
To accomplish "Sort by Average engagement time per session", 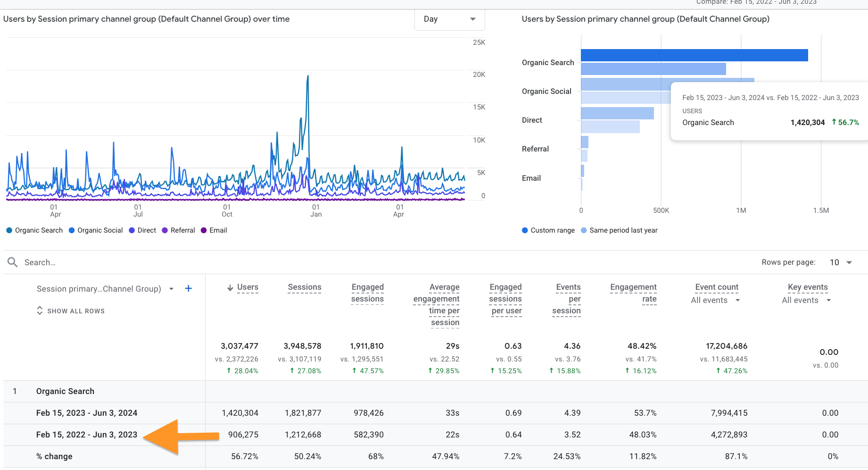I will tap(437, 305).
